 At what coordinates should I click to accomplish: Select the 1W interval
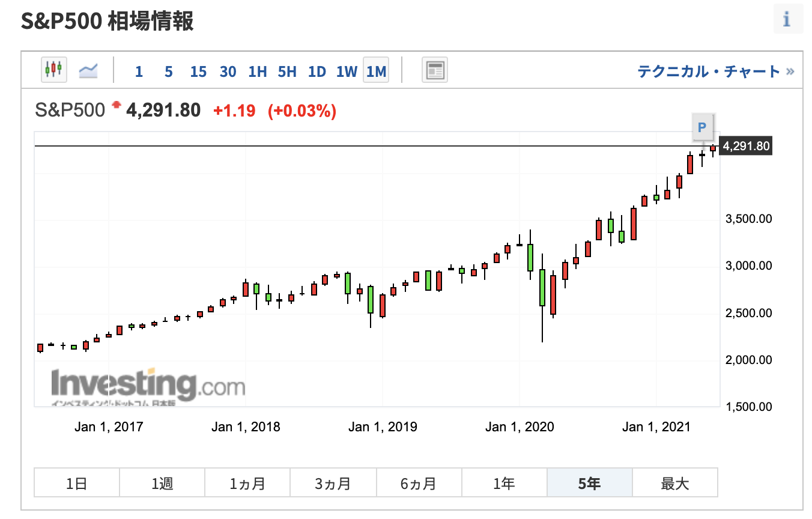(x=347, y=72)
